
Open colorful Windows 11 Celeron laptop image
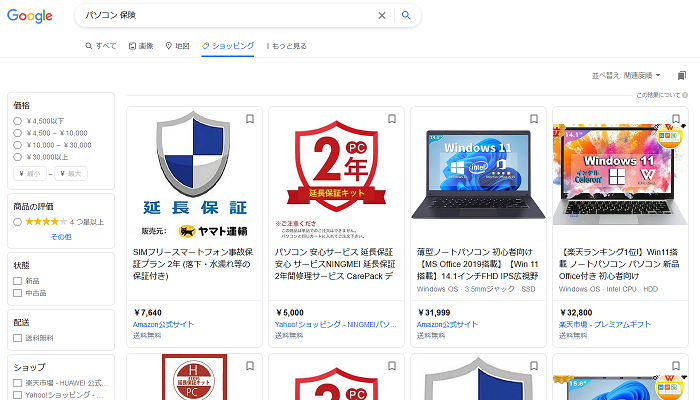[x=620, y=175]
